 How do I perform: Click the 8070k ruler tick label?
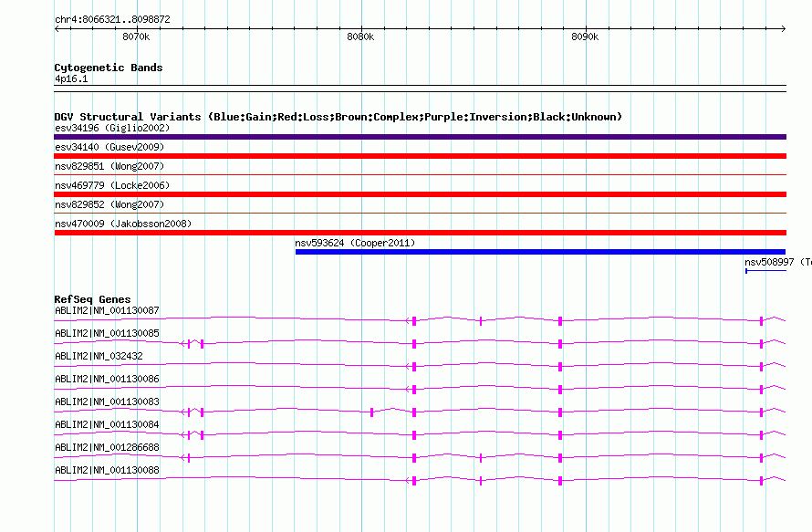pos(136,37)
